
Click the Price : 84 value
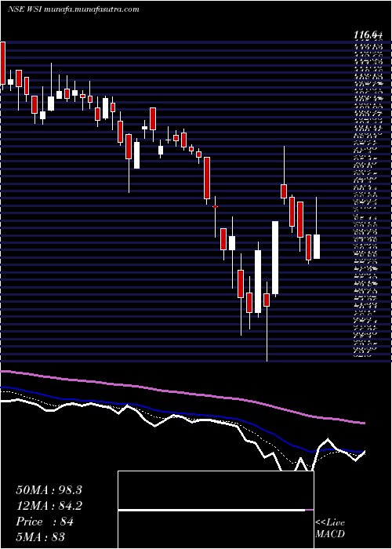pos(45,522)
